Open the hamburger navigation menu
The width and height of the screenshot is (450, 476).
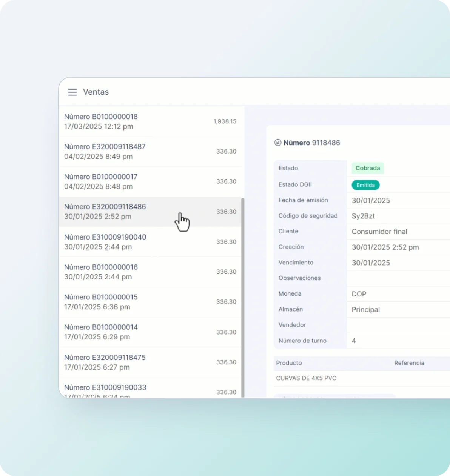click(72, 92)
